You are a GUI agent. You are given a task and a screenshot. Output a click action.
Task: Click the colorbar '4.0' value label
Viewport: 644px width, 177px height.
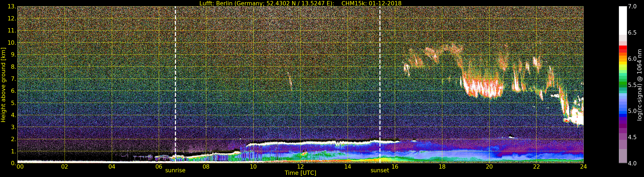pos(632,163)
